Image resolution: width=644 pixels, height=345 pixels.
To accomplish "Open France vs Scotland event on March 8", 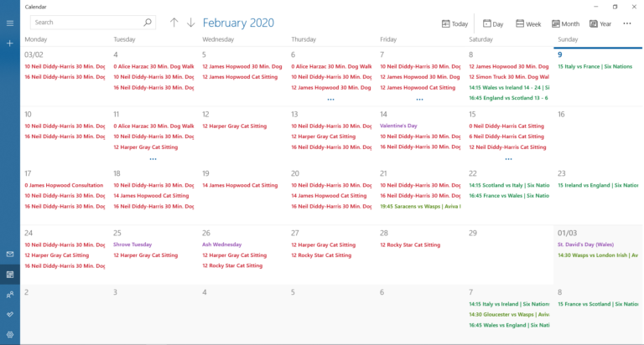I will point(598,304).
